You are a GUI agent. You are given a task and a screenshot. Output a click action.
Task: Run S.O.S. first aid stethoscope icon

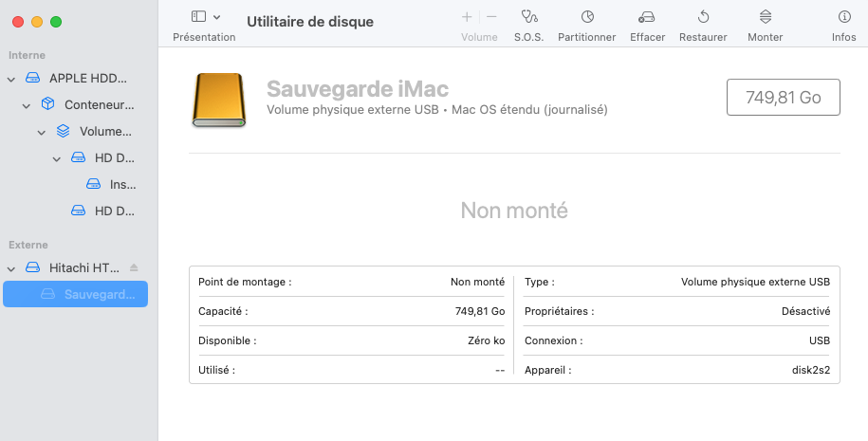click(x=529, y=17)
